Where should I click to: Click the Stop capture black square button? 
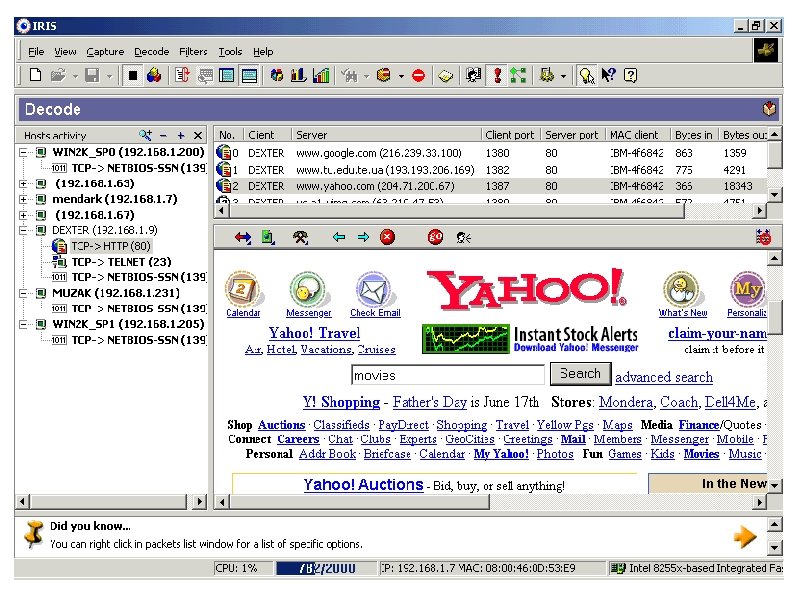[x=133, y=75]
